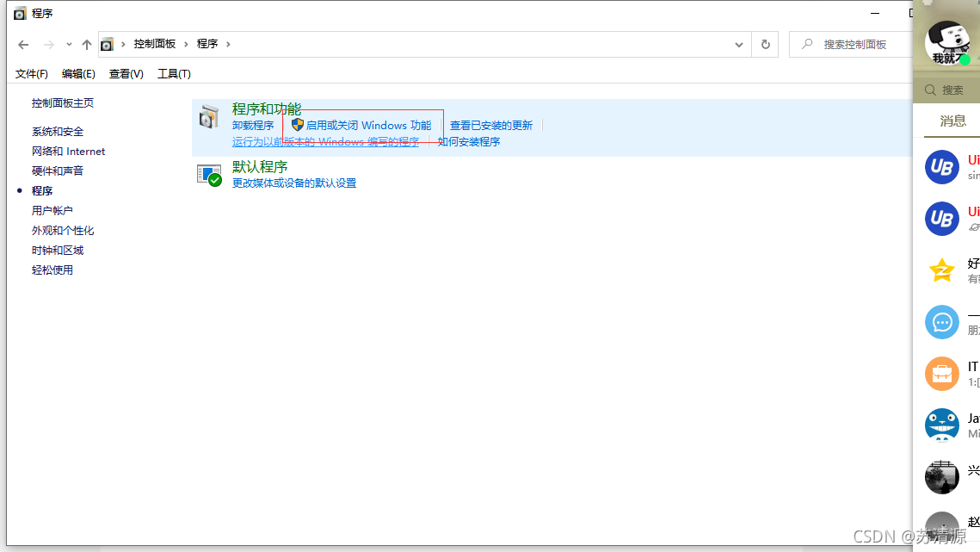This screenshot has height=552, width=980.
Task: Open the 用户帐户 category
Action: (x=52, y=210)
